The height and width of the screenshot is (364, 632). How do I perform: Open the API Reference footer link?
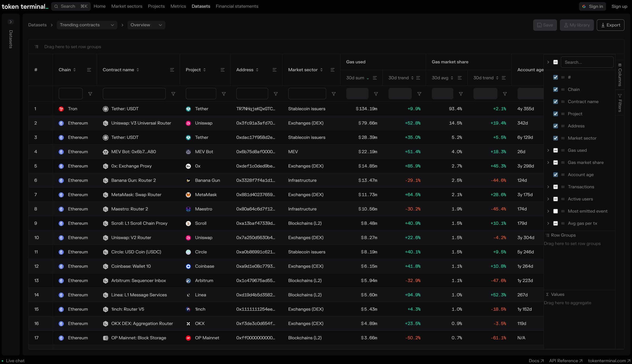tap(565, 361)
